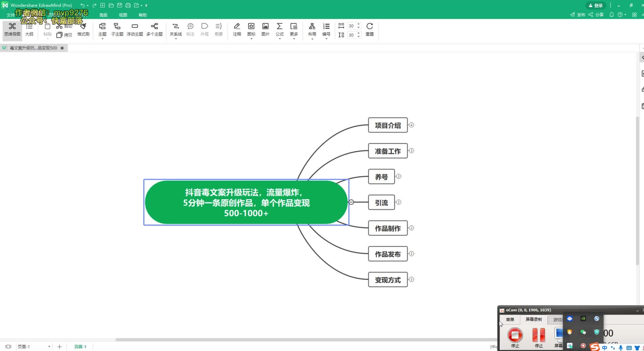Open the 帮助 help menu tab

click(x=142, y=15)
